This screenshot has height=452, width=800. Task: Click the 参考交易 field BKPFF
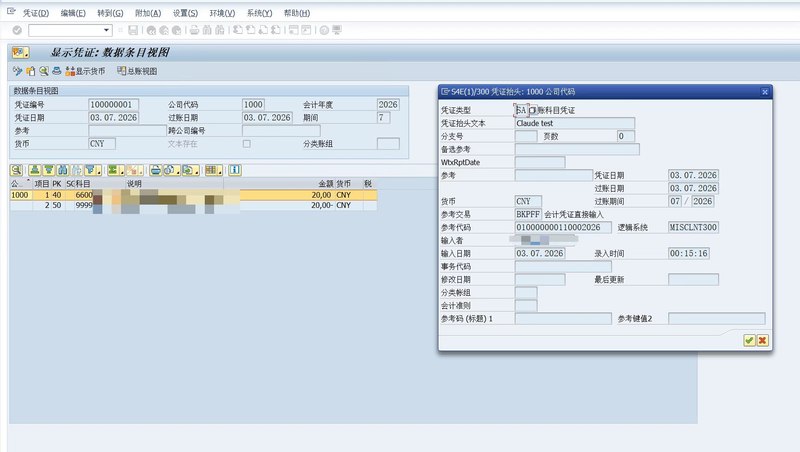point(528,214)
